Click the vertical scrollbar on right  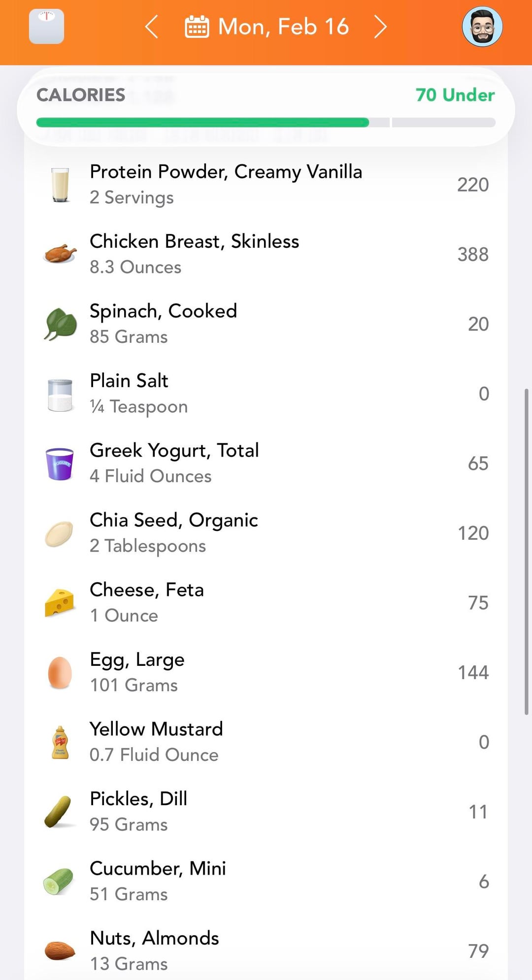click(526, 552)
